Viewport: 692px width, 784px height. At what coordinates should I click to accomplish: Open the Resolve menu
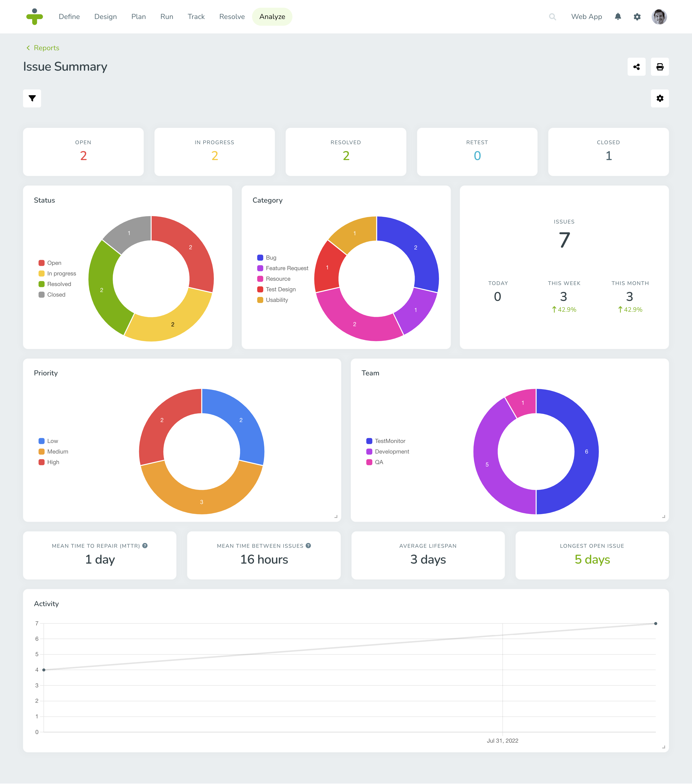click(x=232, y=17)
